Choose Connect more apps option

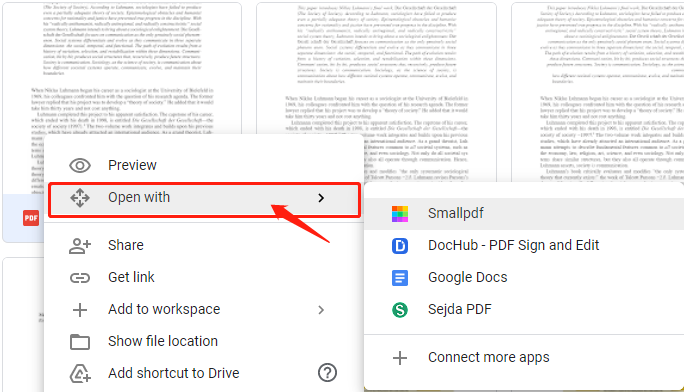click(x=524, y=358)
